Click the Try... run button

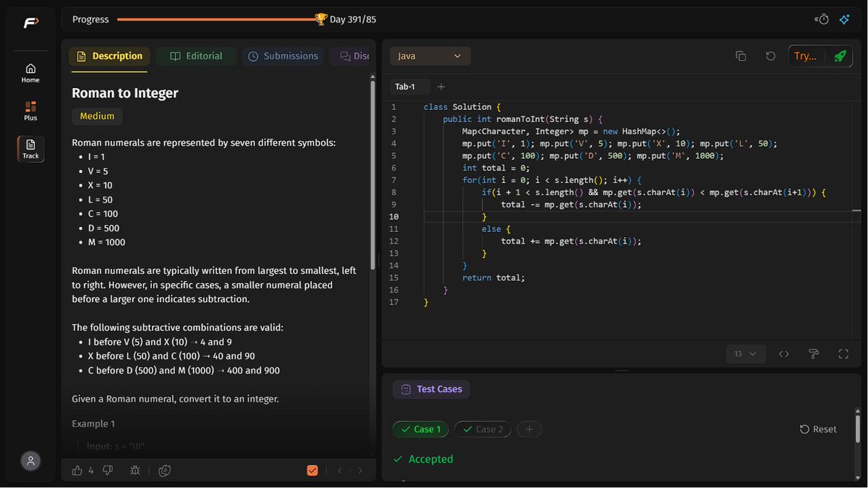(x=805, y=56)
